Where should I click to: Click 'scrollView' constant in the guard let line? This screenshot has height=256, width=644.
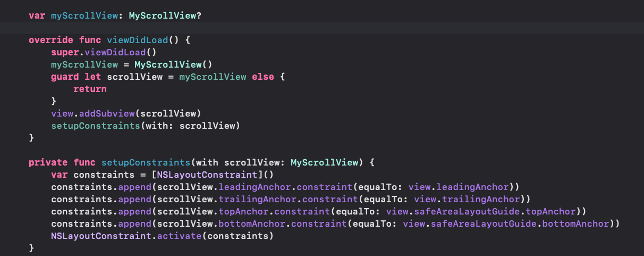coord(135,77)
